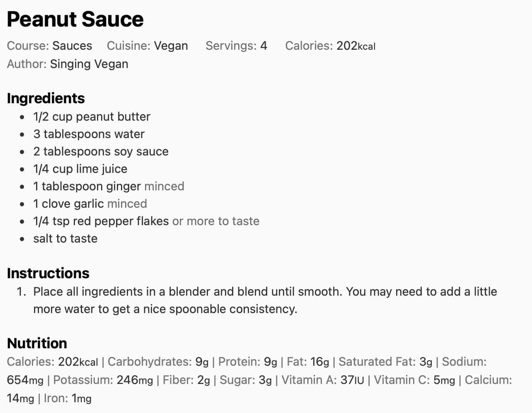Viewport: 532px width, 413px height.
Task: Click the 202kcal value in the header
Action: (x=356, y=46)
